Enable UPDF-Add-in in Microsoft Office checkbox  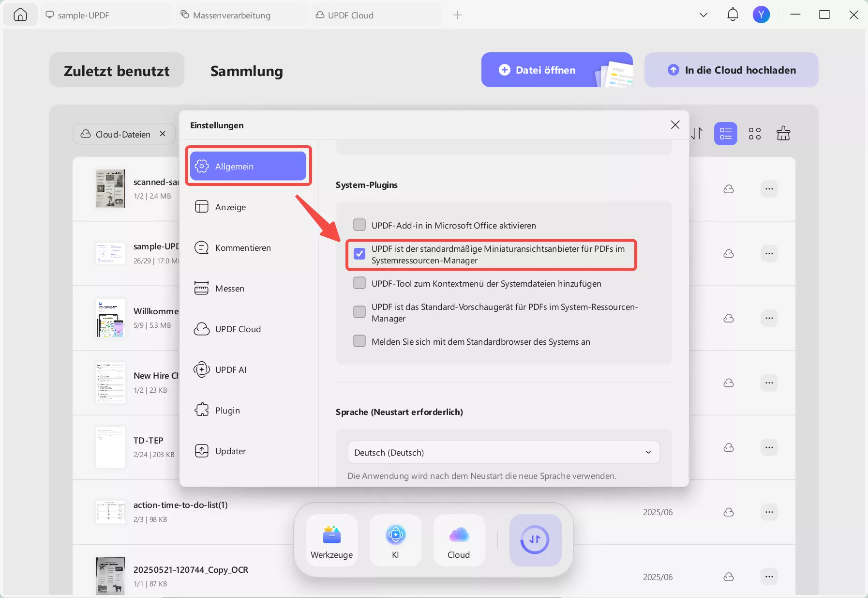tap(359, 225)
